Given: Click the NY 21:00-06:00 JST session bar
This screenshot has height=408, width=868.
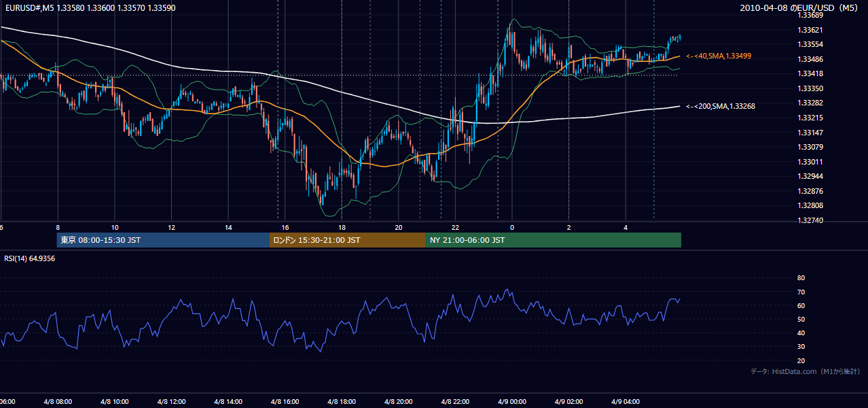Looking at the screenshot, I should click(554, 240).
